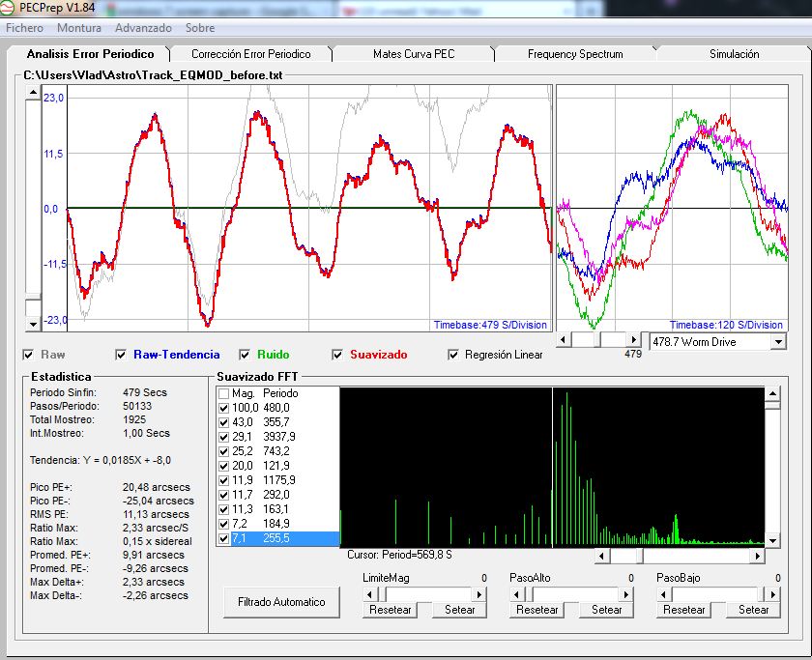Viewport: 812px width, 660px height.
Task: Click the 11,9 1175,9 FFT row text
Action: (264, 480)
